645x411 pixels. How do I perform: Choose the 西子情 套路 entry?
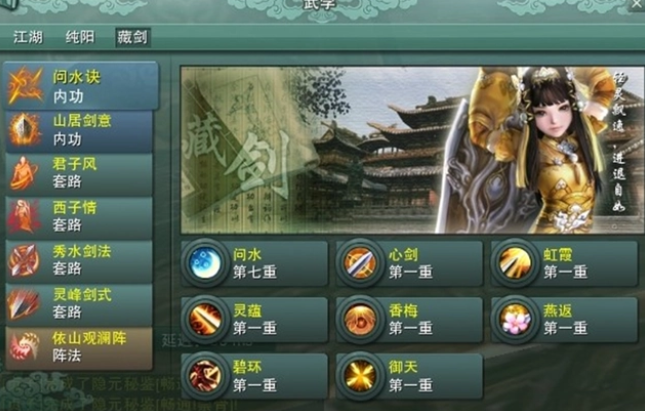pyautogui.click(x=79, y=217)
